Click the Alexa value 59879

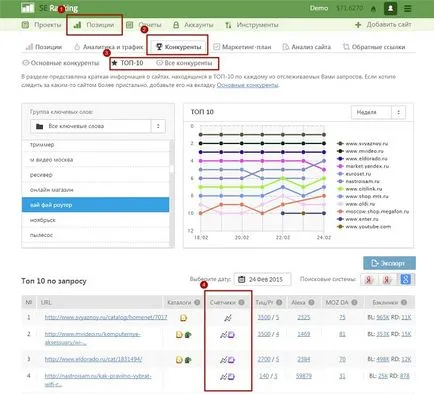304,376
